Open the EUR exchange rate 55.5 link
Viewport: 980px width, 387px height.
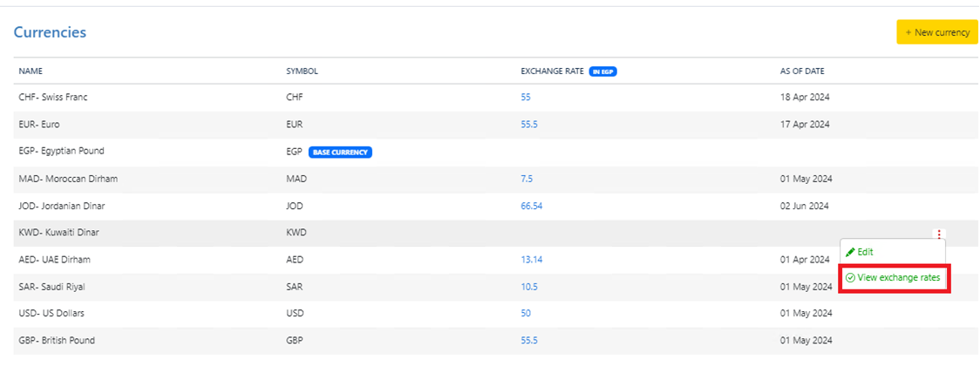529,125
